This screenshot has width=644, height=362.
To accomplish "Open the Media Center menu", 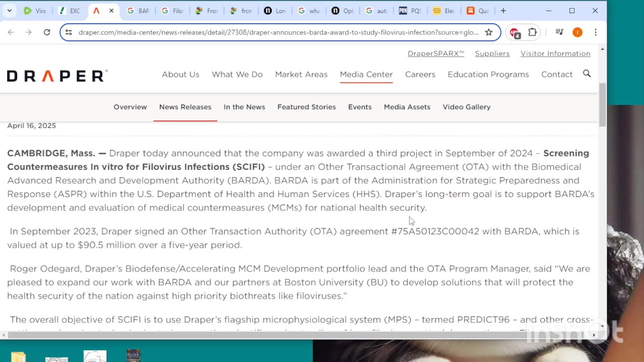I will (366, 74).
